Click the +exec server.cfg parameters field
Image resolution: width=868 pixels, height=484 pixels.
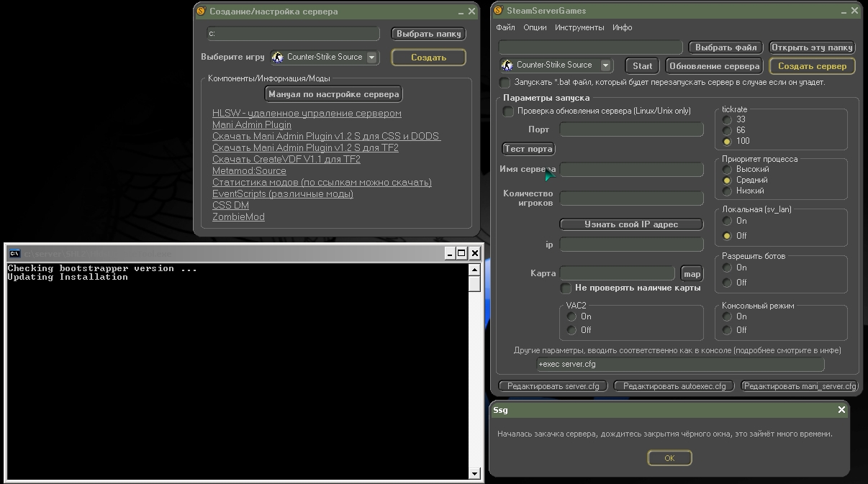tap(680, 365)
